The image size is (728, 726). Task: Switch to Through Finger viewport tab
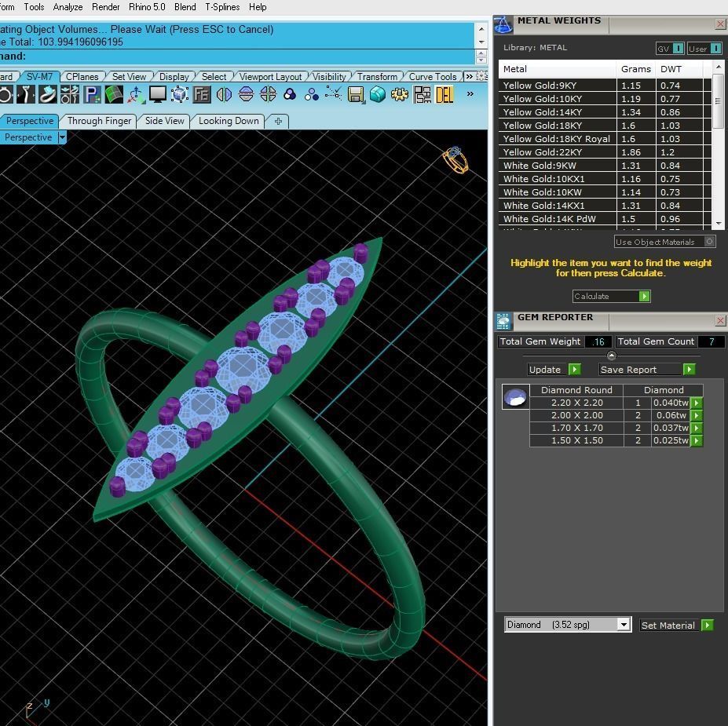[100, 121]
